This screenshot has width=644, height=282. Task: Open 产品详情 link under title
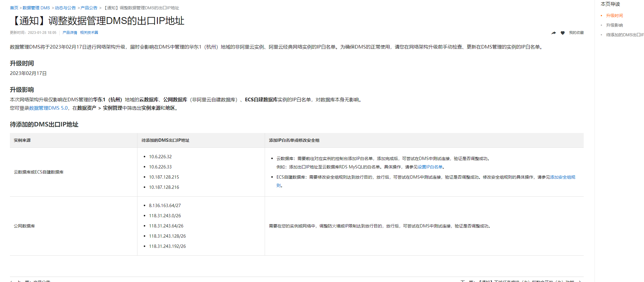(x=70, y=33)
